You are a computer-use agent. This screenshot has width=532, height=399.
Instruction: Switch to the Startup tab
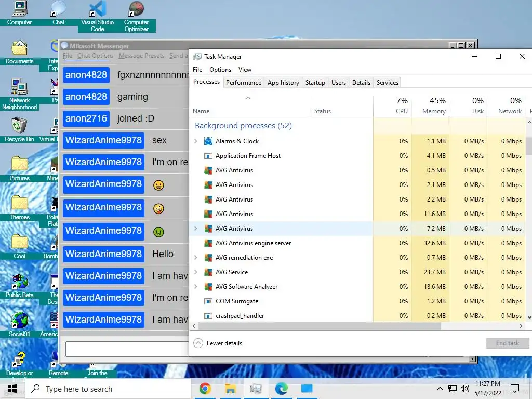[315, 83]
